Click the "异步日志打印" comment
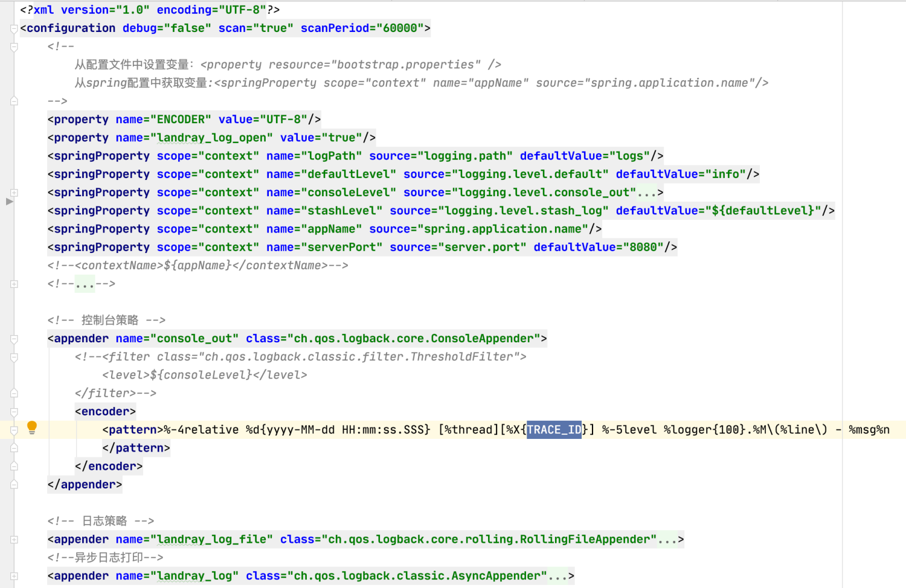The height and width of the screenshot is (588, 906). (x=106, y=558)
